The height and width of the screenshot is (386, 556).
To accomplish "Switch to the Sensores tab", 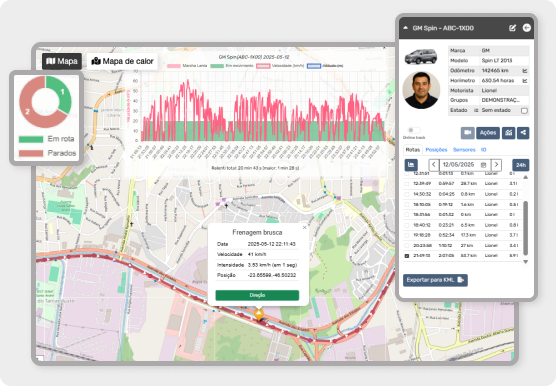I will (464, 150).
